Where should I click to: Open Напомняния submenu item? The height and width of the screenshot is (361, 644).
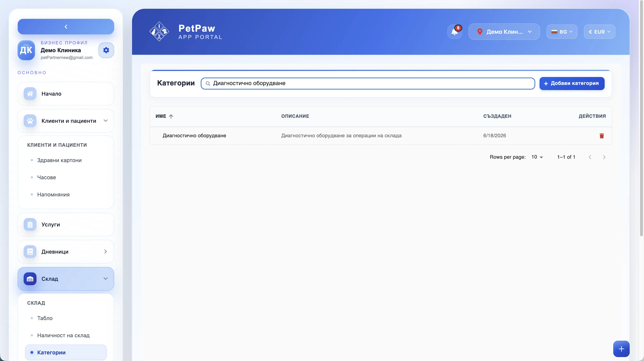[53, 195]
